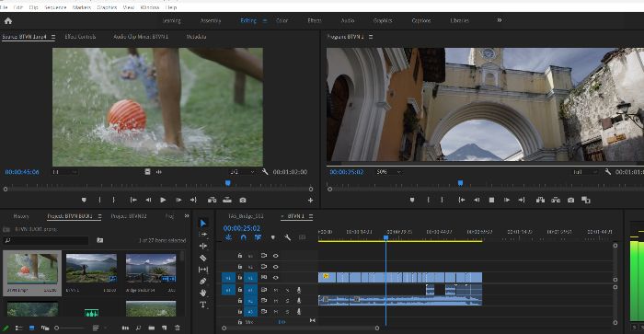The width and height of the screenshot is (644, 334).
Task: Export frame from Program monitor
Action: [x=571, y=200]
